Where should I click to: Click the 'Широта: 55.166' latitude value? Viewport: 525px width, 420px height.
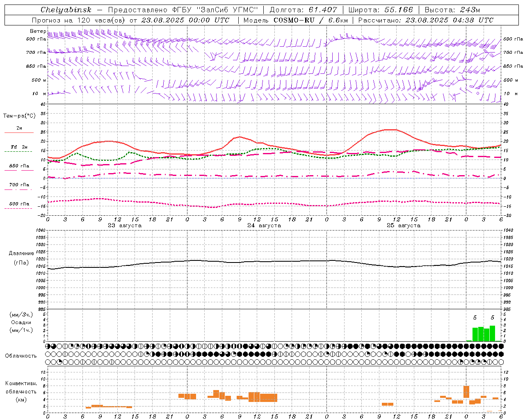pos(381,10)
